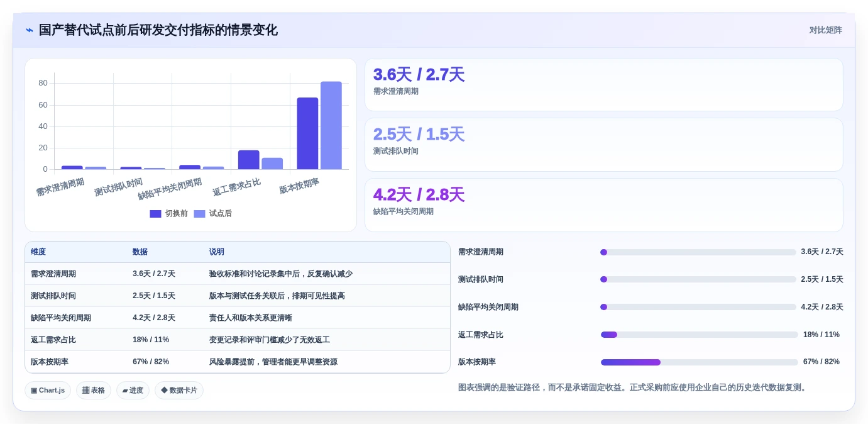
Task: Click the 版本按期率 试点后 chart bar
Action: tap(331, 125)
